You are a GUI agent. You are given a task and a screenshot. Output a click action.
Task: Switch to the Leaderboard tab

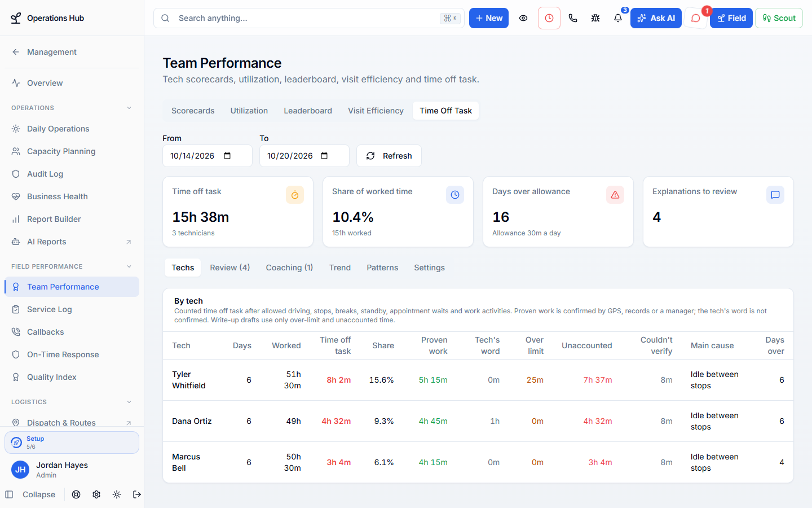click(x=308, y=111)
